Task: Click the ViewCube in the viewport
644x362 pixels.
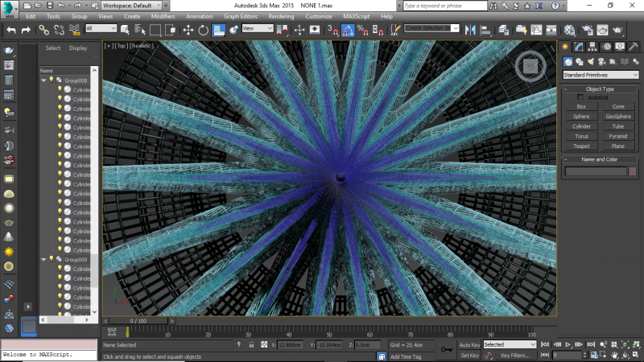Action: [530, 66]
